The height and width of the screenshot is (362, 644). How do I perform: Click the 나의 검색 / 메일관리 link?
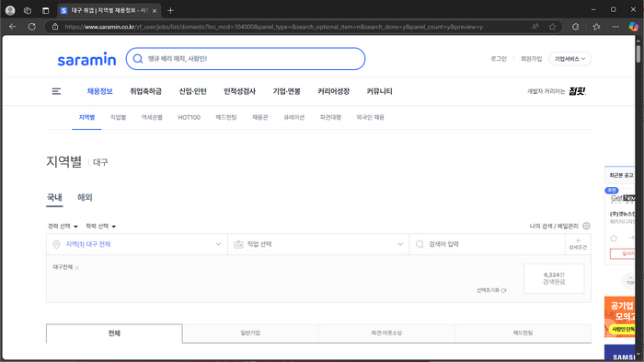click(x=554, y=226)
